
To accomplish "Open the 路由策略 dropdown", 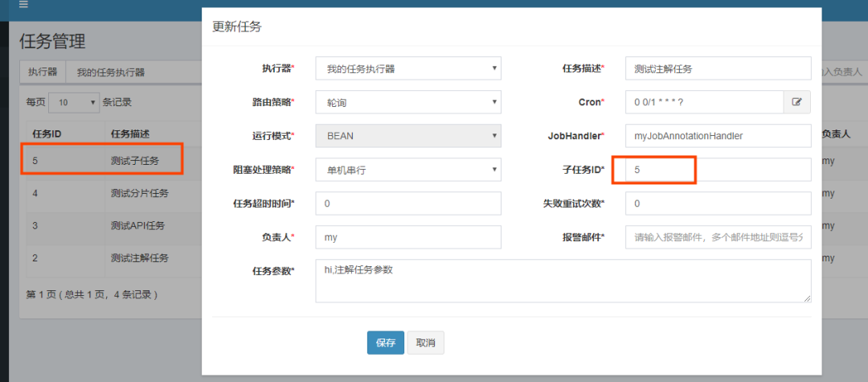I will pyautogui.click(x=408, y=102).
